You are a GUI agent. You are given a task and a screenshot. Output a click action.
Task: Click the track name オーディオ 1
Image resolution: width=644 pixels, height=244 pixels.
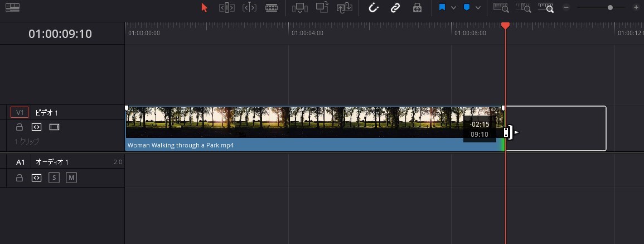52,162
